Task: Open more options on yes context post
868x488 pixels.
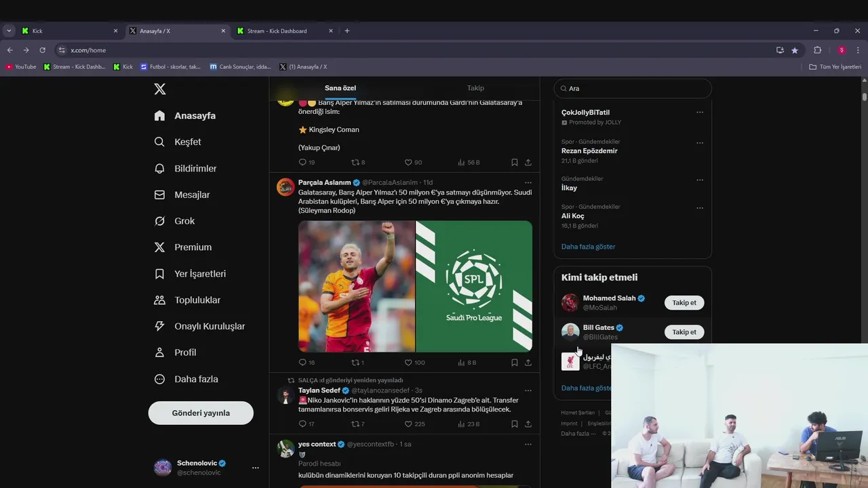Action: 528,445
